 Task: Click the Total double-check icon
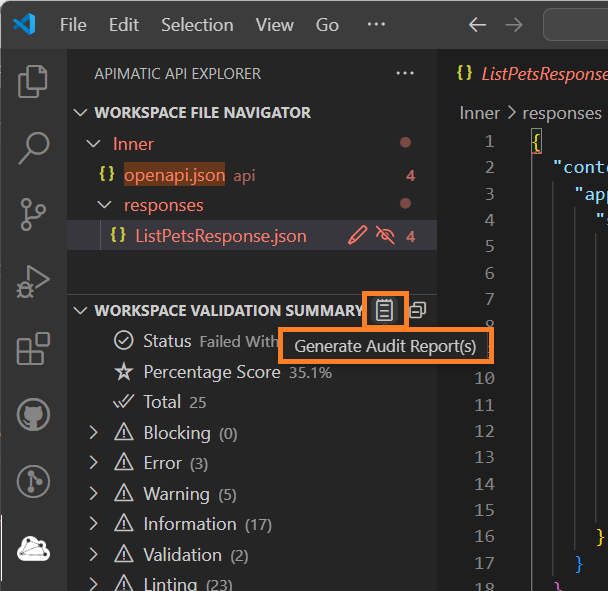tap(124, 402)
